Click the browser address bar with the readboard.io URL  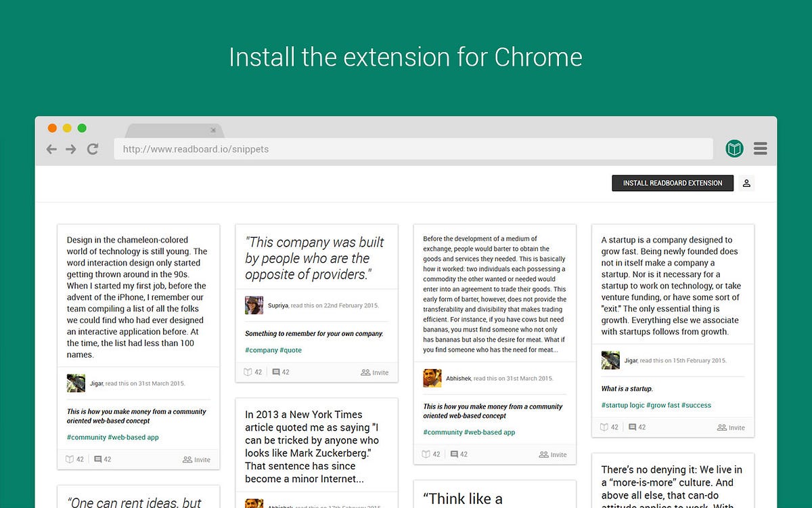[x=413, y=149]
